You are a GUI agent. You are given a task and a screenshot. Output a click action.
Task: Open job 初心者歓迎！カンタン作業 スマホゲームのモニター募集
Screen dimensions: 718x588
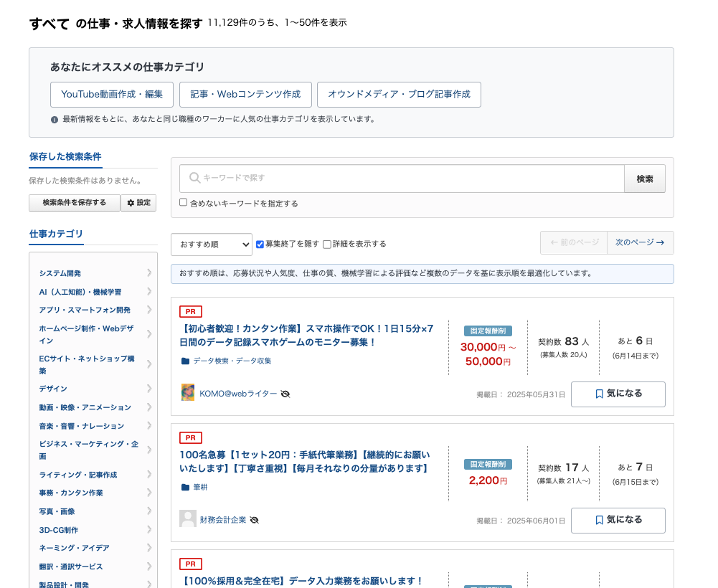[306, 335]
